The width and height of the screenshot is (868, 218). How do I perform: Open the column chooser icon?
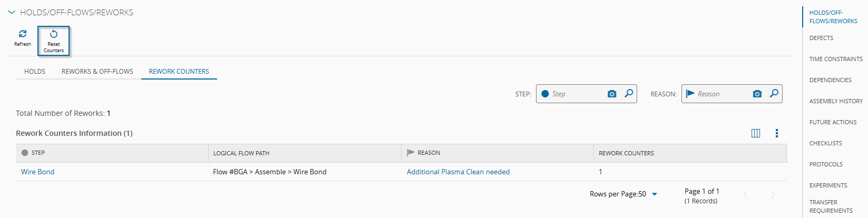pos(756,133)
